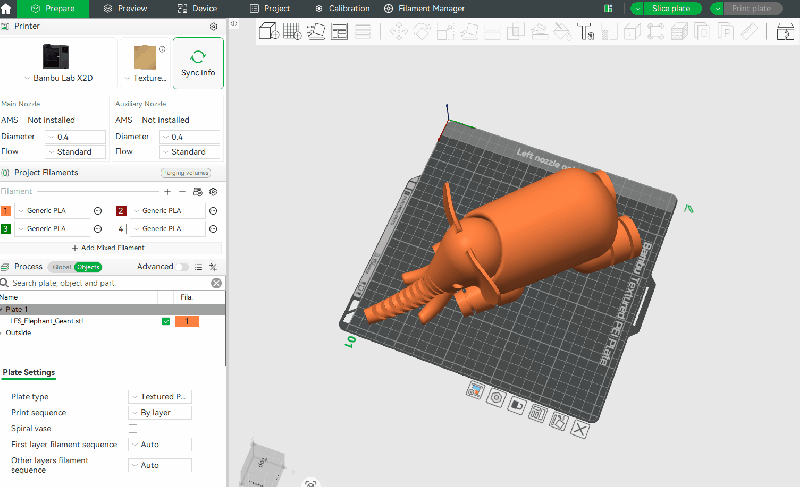The width and height of the screenshot is (800, 487).
Task: Click the Slice plate button
Action: tap(672, 9)
